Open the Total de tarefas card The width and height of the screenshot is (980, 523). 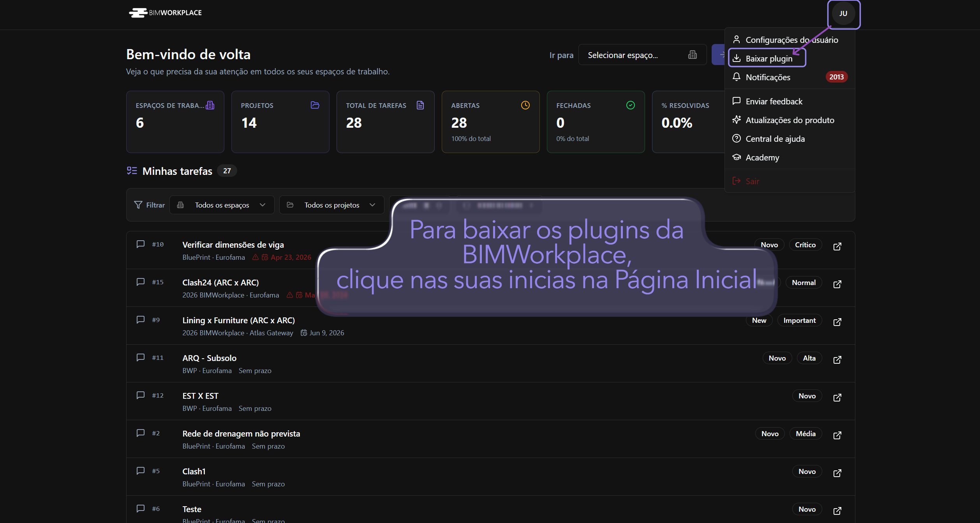[x=386, y=122]
